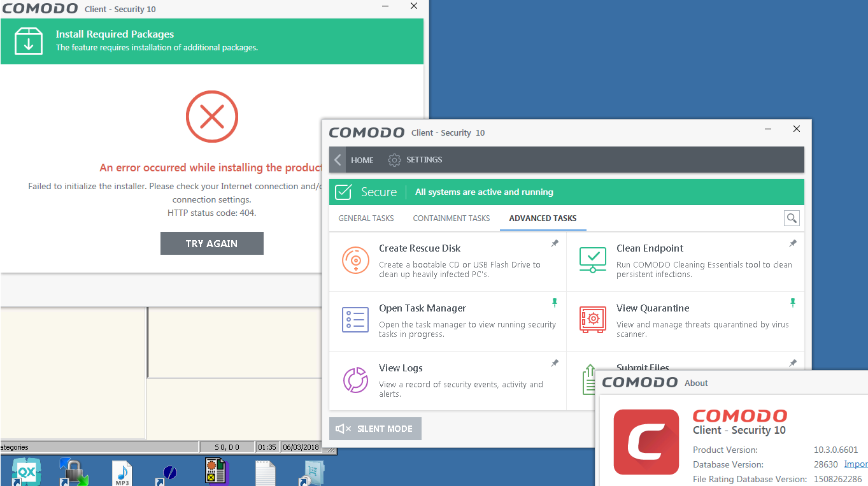Go back with the left arrow button
868x486 pixels.
[338, 160]
